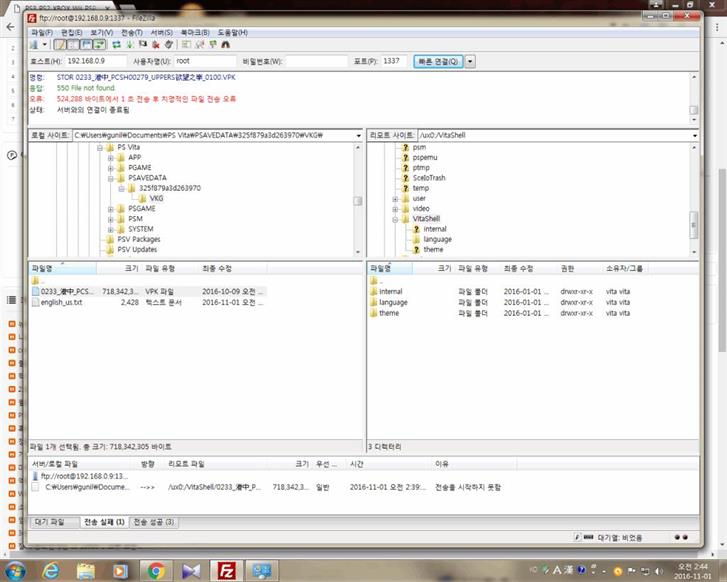This screenshot has height=582, width=727.
Task: Open the local site path dropdown
Action: click(x=358, y=135)
